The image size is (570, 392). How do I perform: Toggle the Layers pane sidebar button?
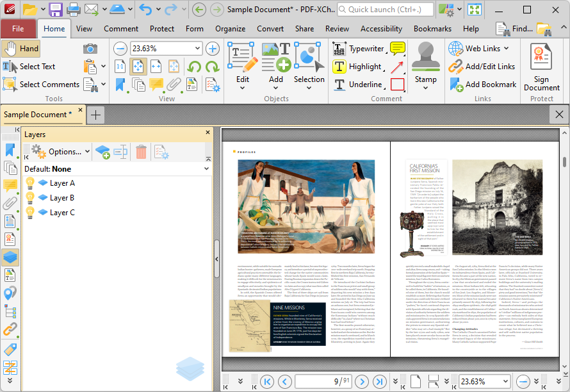pyautogui.click(x=10, y=257)
